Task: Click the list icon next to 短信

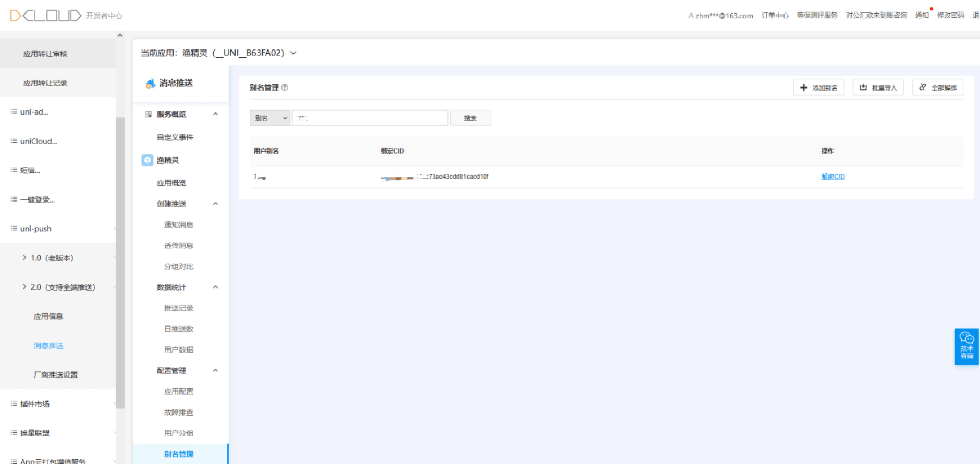Action: tap(14, 170)
